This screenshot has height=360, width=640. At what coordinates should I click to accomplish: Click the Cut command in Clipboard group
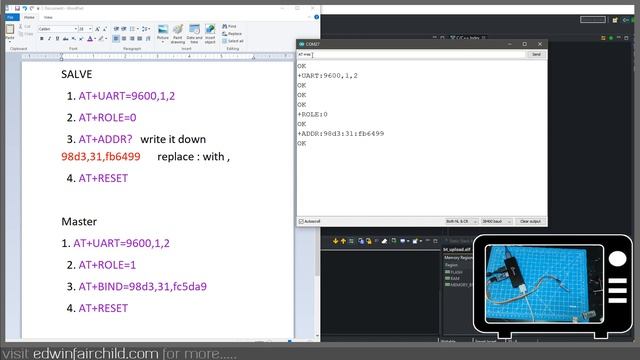[x=25, y=27]
